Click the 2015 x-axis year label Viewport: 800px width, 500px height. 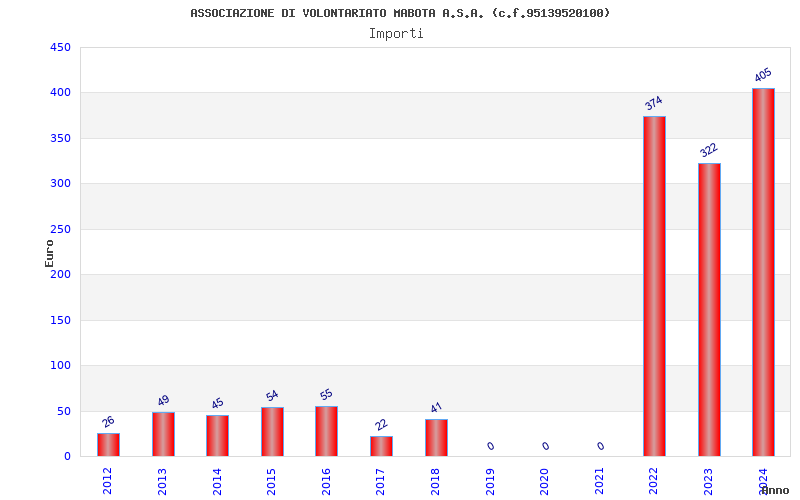coord(271,481)
